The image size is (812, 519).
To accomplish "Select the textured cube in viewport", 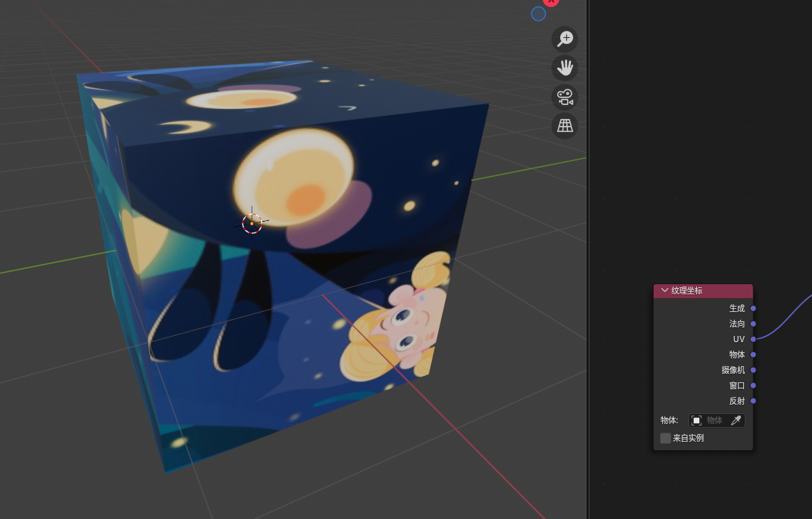I will coord(309,324).
